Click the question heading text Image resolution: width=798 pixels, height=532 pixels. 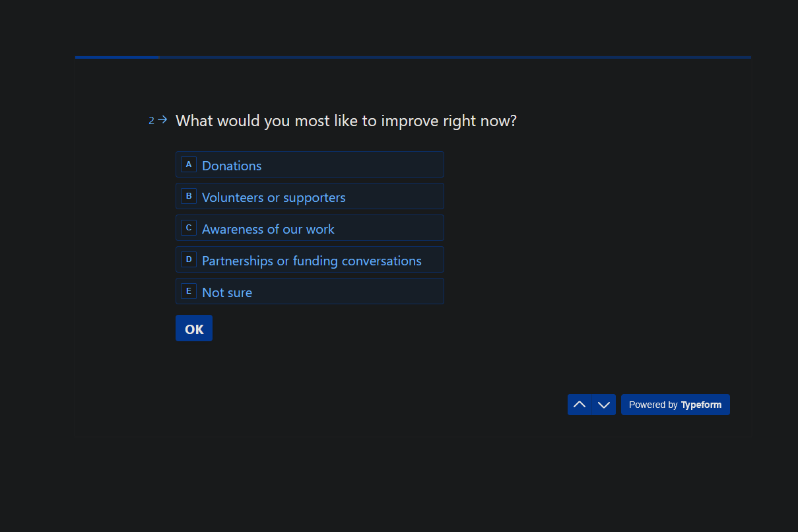pos(346,121)
